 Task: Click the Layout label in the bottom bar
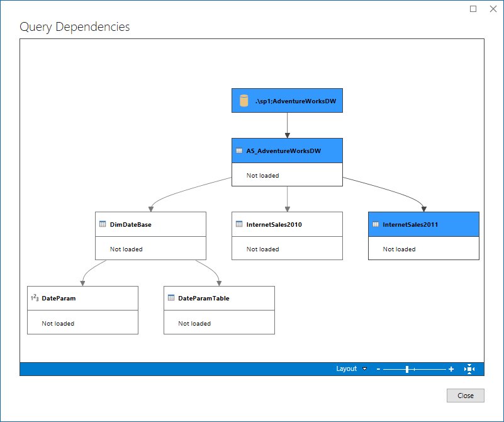click(x=346, y=368)
